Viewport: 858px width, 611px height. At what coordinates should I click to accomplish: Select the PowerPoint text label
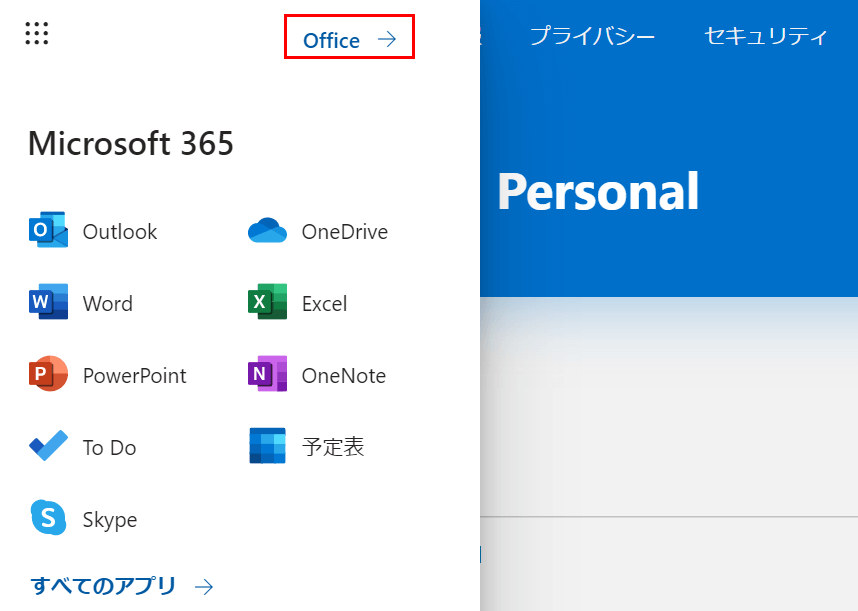click(135, 376)
